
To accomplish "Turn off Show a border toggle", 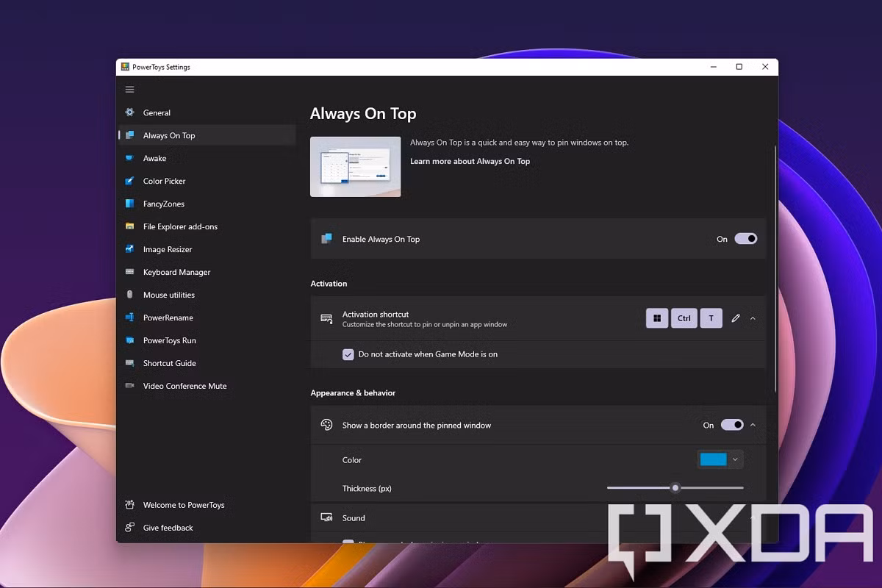I will point(731,425).
